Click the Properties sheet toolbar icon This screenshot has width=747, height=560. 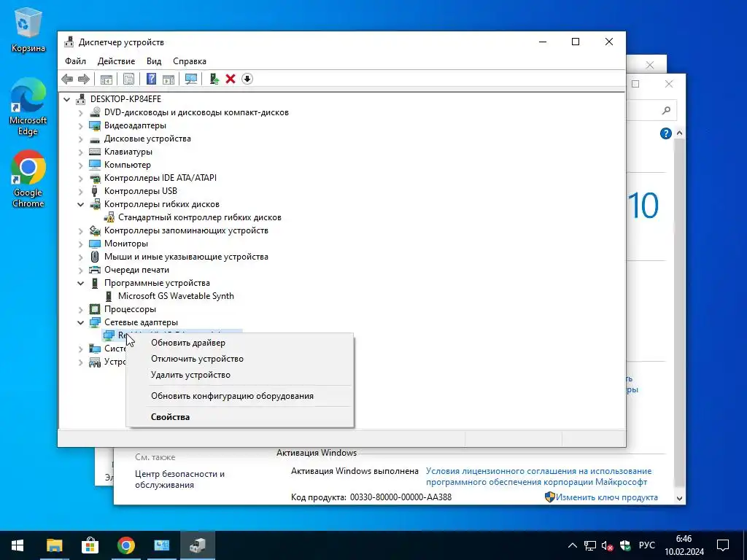coord(128,79)
